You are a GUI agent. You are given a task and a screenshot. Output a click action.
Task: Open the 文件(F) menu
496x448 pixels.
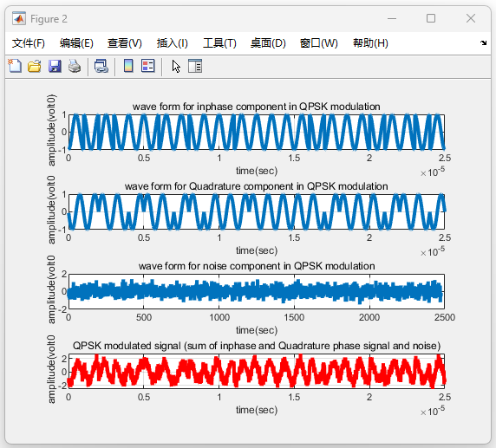pyautogui.click(x=29, y=43)
